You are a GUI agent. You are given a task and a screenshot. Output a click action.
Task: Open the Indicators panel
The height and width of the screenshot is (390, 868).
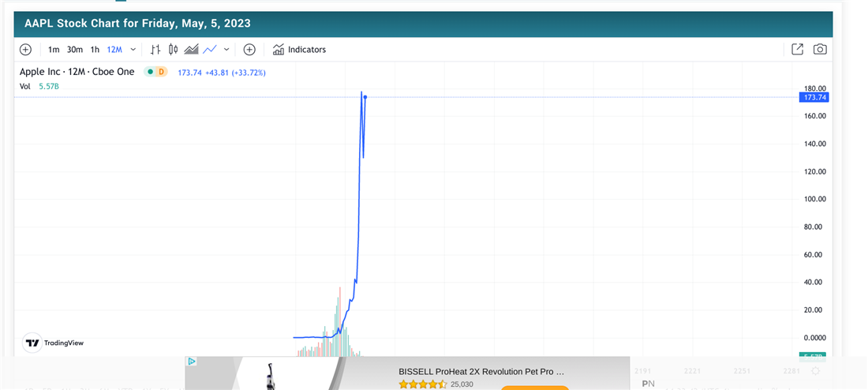pyautogui.click(x=299, y=50)
